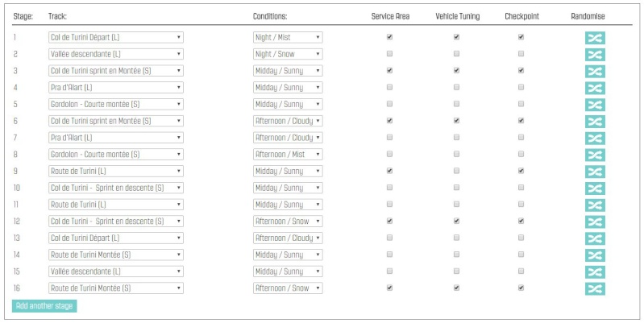The height and width of the screenshot is (323, 644).
Task: Change stage 5 Gordolon track selection
Action: (x=116, y=104)
